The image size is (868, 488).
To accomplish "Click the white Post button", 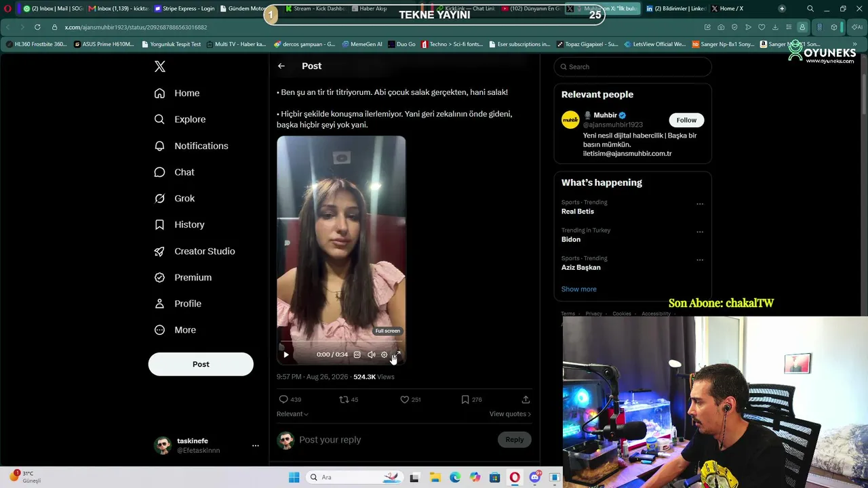I will click(201, 364).
